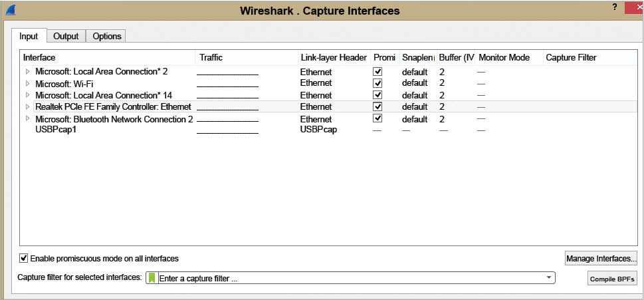644x300 pixels.
Task: Expand Microsoft: Local Area Connection* 2
Action: pyautogui.click(x=28, y=71)
